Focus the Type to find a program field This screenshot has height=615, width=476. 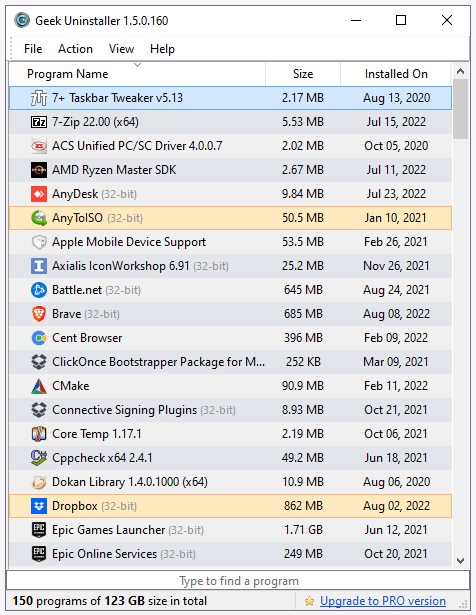pyautogui.click(x=238, y=581)
